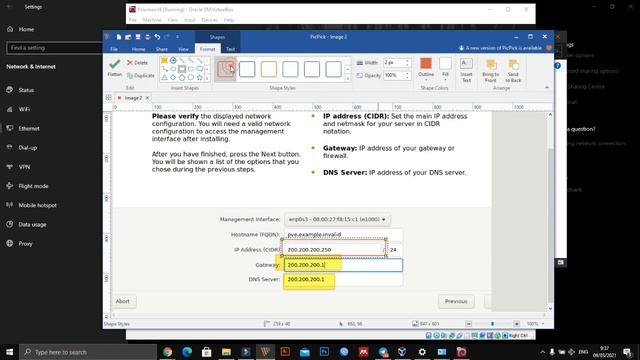640x360 pixels.
Task: Click the Save icon in PicPick quick access bar
Action: pyautogui.click(x=138, y=37)
